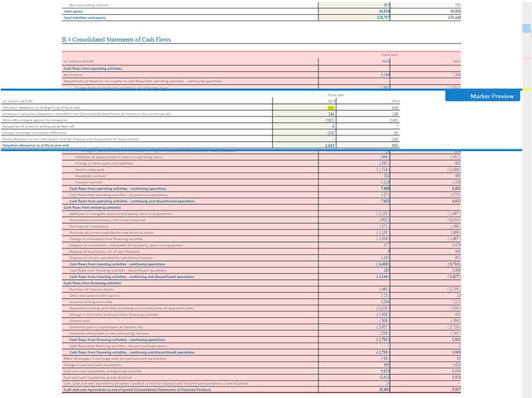Image resolution: width=532 pixels, height=398 pixels.
Task: Click the pink marker on the scrollbar
Action: tap(526, 58)
